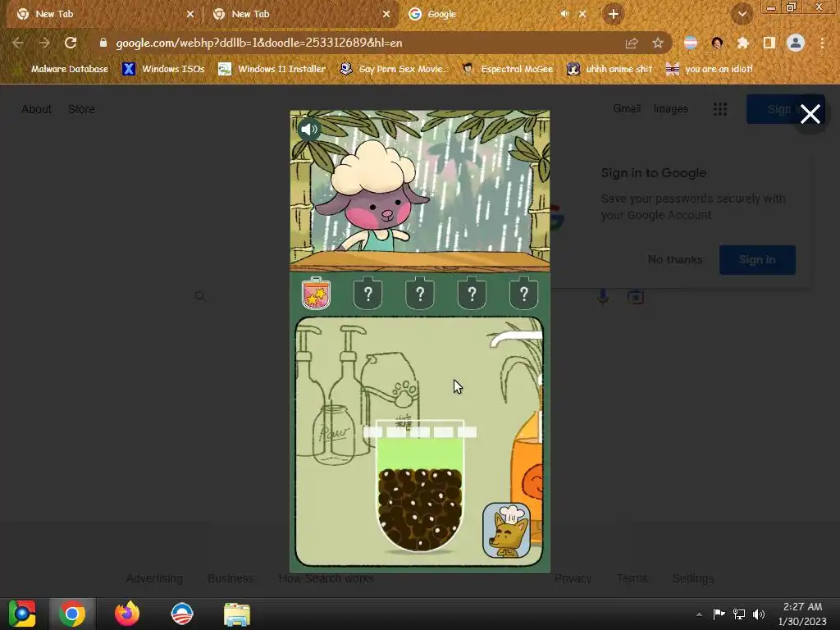
Task: Click the voice search microphone icon
Action: [603, 296]
